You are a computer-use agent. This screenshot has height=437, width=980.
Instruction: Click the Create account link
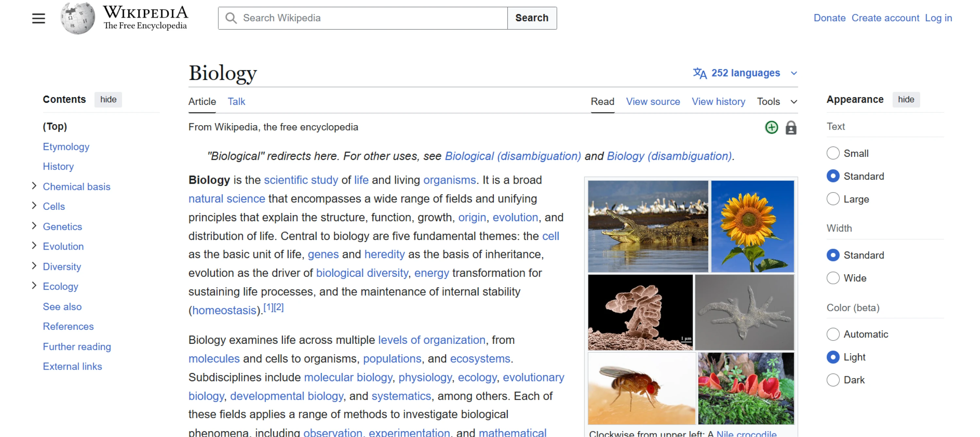(885, 18)
